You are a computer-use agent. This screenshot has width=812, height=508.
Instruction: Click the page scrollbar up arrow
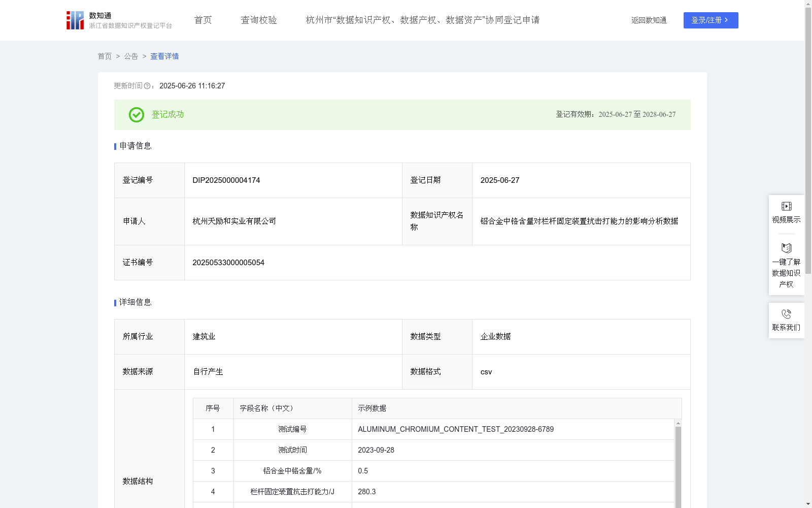pos(808,4)
